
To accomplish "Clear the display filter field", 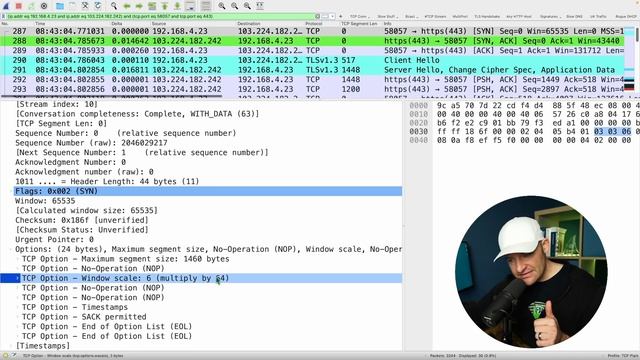I will coord(318,16).
